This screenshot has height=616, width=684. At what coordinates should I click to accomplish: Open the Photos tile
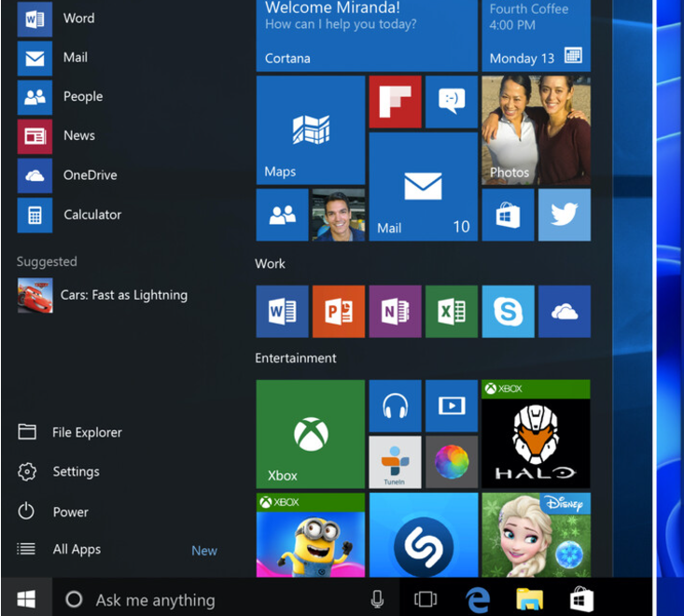pos(537,130)
